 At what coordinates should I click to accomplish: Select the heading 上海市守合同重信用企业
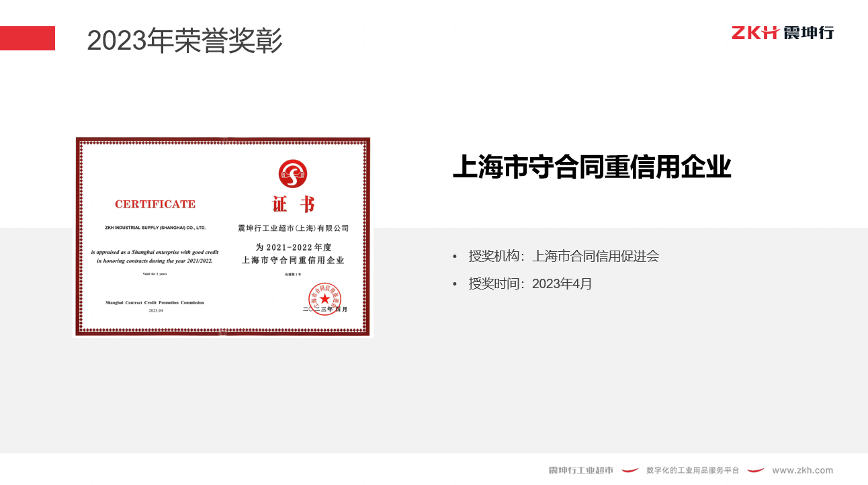[592, 167]
